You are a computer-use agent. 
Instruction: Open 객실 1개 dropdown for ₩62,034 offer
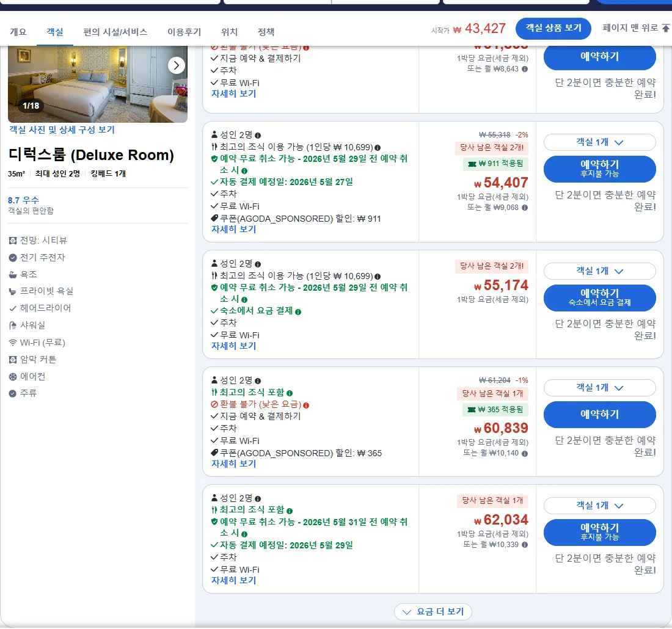pyautogui.click(x=599, y=506)
